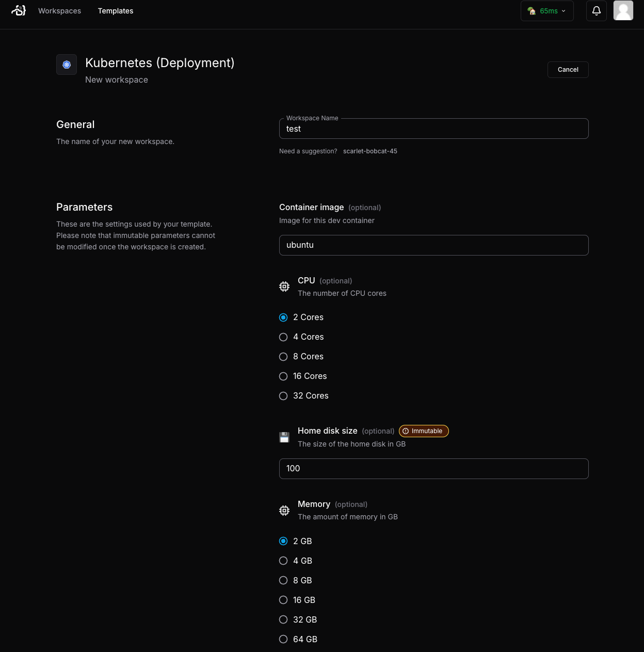Click the CPU chip icon

(x=284, y=287)
